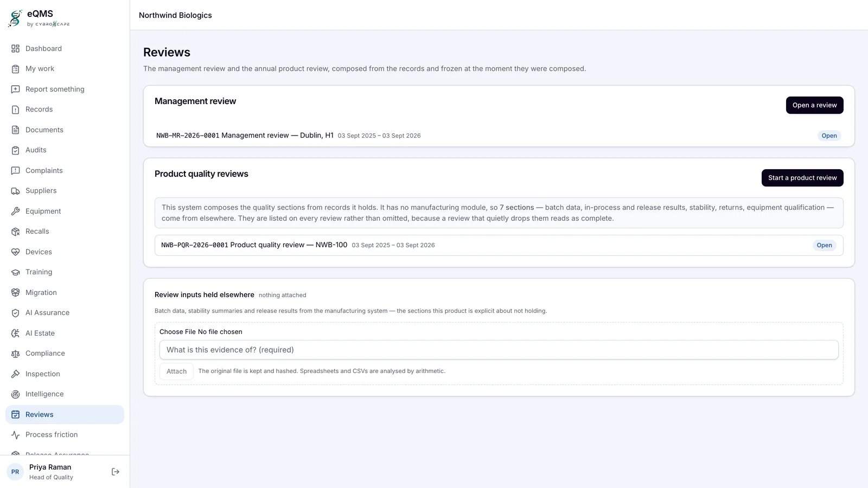
Task: Click the Process friction activity icon
Action: pyautogui.click(x=15, y=435)
